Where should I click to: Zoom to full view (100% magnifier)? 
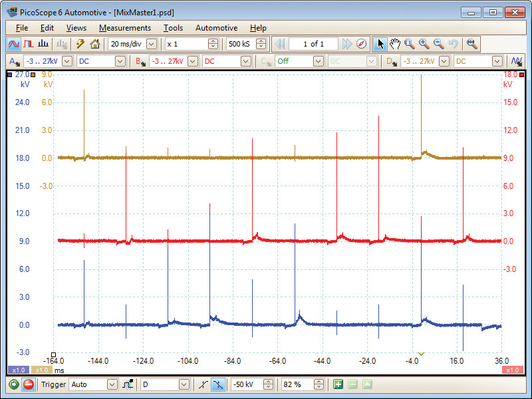pyautogui.click(x=472, y=44)
